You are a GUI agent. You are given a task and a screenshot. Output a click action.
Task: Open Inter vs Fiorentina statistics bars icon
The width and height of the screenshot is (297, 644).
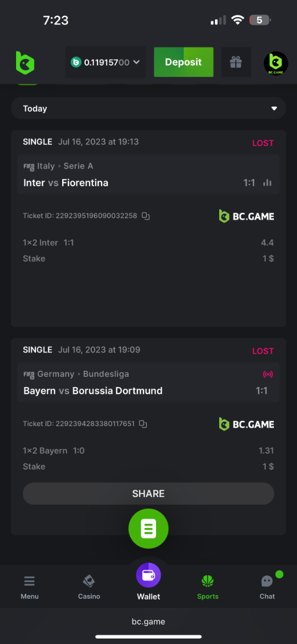(267, 183)
